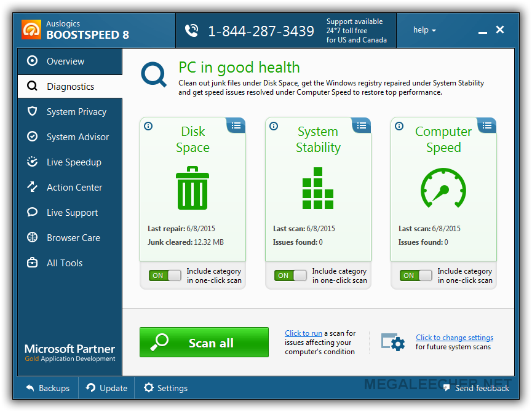Click the System Stability card title
This screenshot has width=532, height=412.
318,140
